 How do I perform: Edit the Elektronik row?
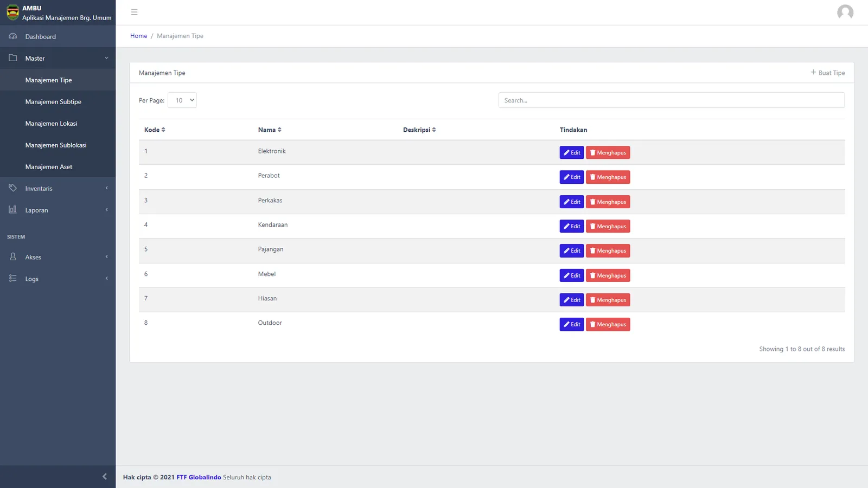click(x=572, y=153)
